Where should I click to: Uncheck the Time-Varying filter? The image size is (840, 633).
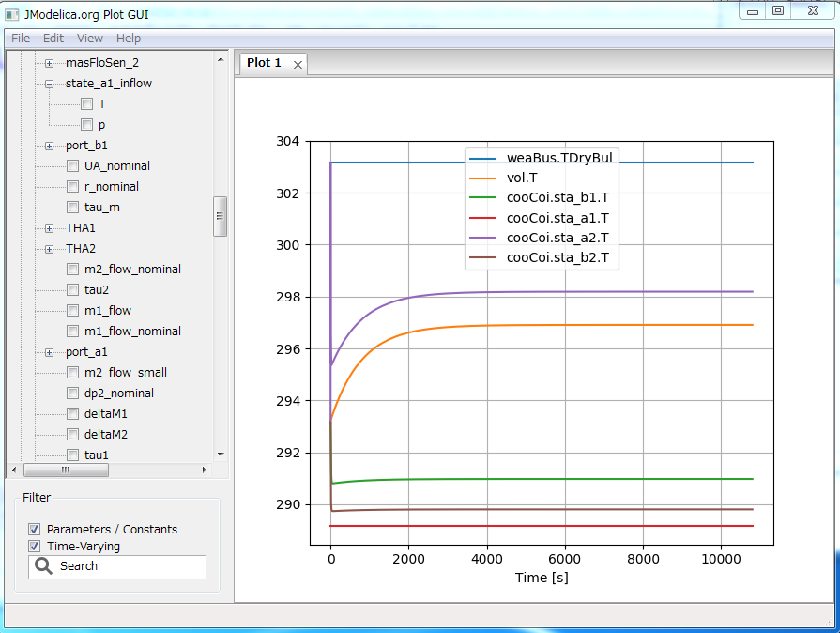[x=34, y=546]
